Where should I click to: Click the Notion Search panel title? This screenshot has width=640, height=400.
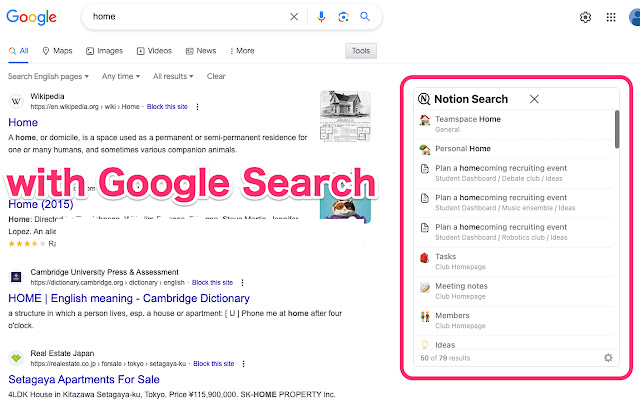pos(471,99)
